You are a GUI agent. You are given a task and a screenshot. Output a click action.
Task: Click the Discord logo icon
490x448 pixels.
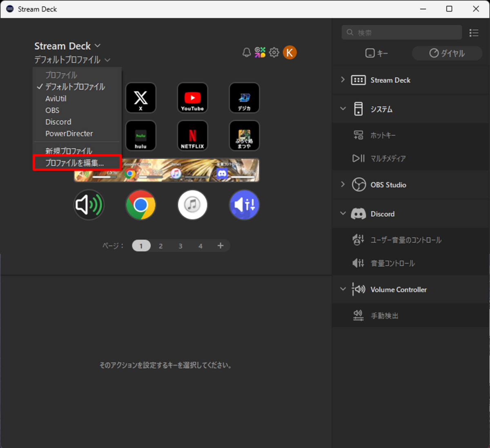coord(358,214)
